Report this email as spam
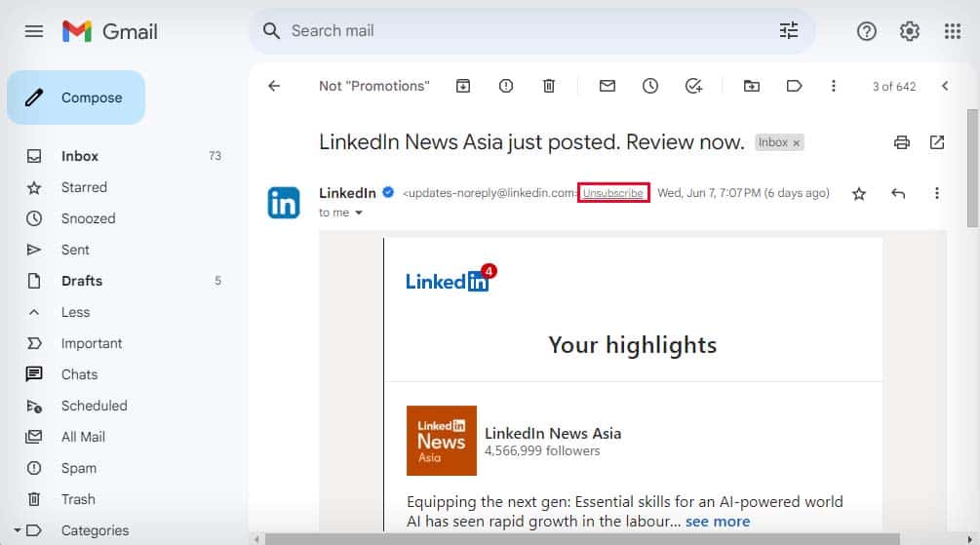The image size is (980, 545). 506,86
